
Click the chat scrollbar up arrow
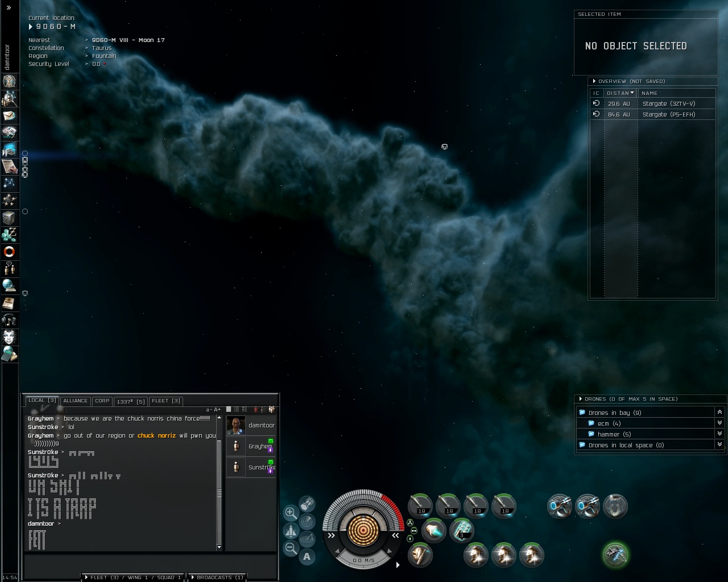pyautogui.click(x=219, y=418)
